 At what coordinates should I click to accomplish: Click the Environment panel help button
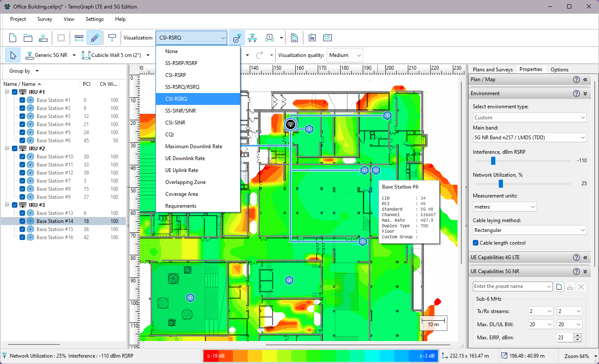click(576, 93)
